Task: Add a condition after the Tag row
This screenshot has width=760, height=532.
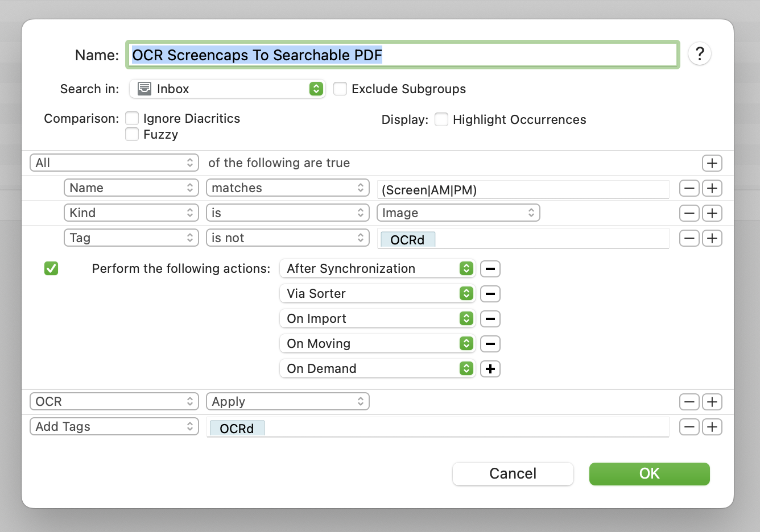Action: (x=712, y=238)
